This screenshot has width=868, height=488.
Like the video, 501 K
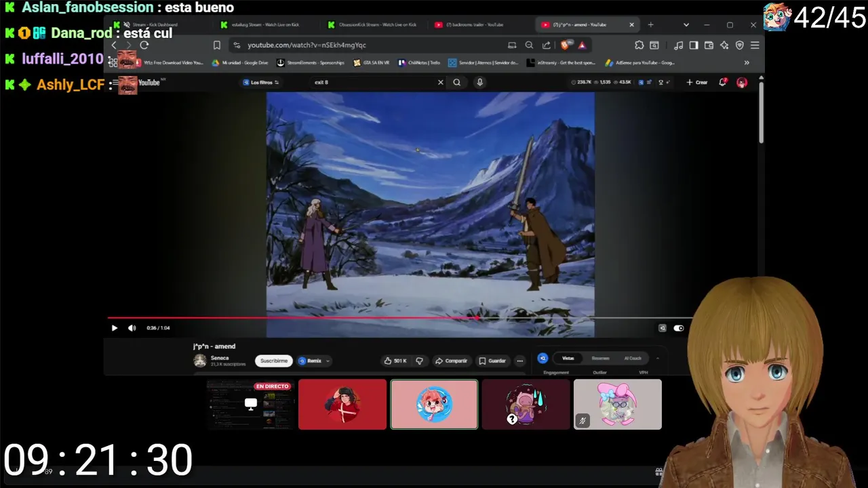coord(395,361)
